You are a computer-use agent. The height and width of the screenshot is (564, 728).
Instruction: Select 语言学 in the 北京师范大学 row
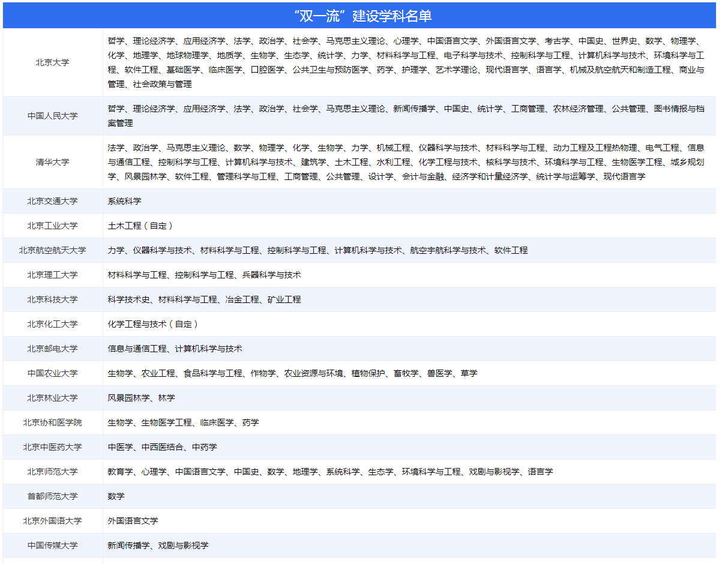click(541, 472)
